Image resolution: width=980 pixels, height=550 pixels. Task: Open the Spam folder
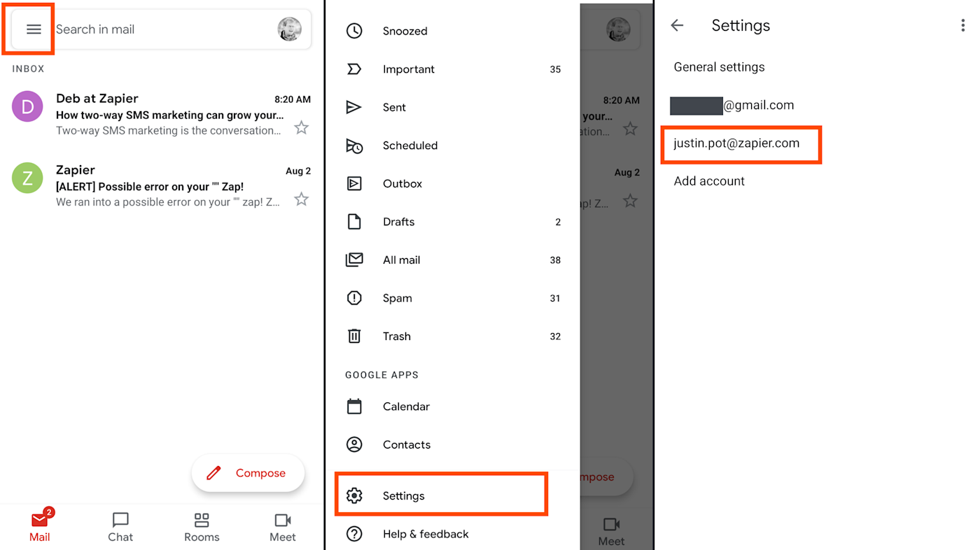point(453,298)
